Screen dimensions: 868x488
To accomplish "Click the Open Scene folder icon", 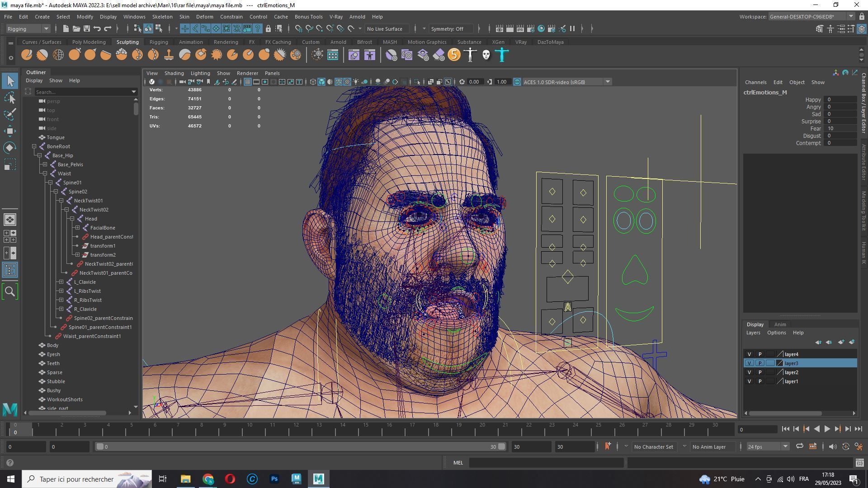I will click(x=76, y=28).
